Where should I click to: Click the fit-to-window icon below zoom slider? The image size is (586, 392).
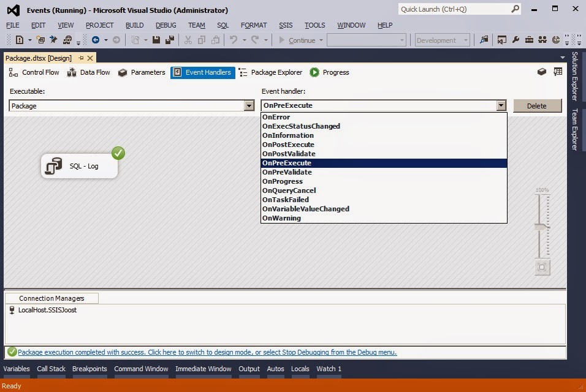(x=542, y=267)
